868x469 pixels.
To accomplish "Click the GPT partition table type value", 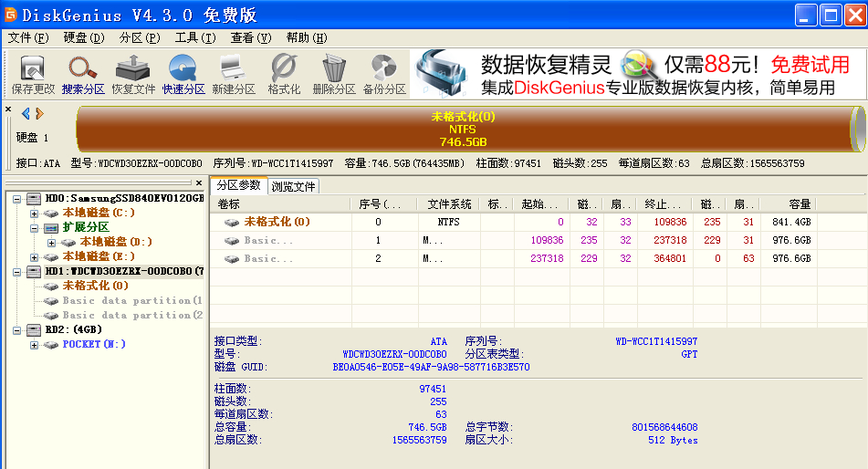I will tap(689, 354).
